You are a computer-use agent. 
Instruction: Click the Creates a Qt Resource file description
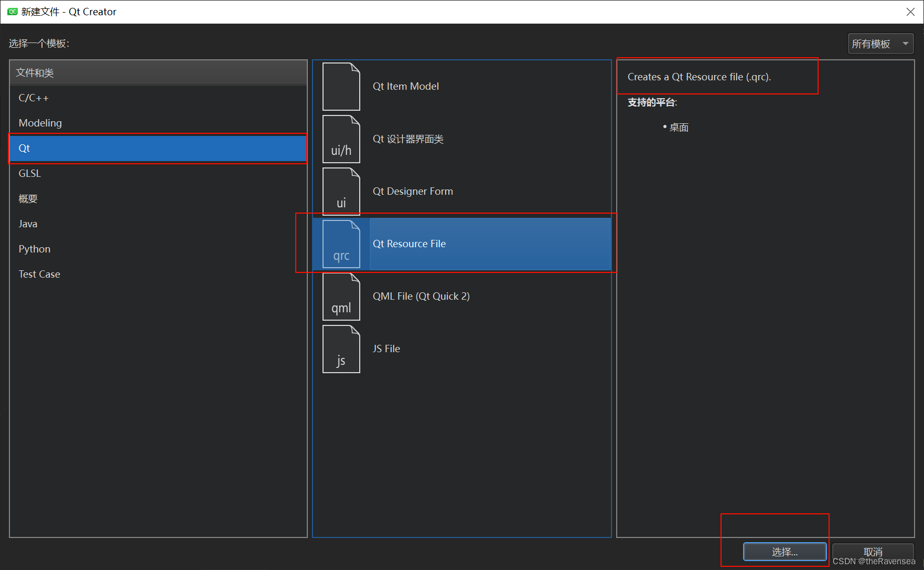pyautogui.click(x=699, y=77)
